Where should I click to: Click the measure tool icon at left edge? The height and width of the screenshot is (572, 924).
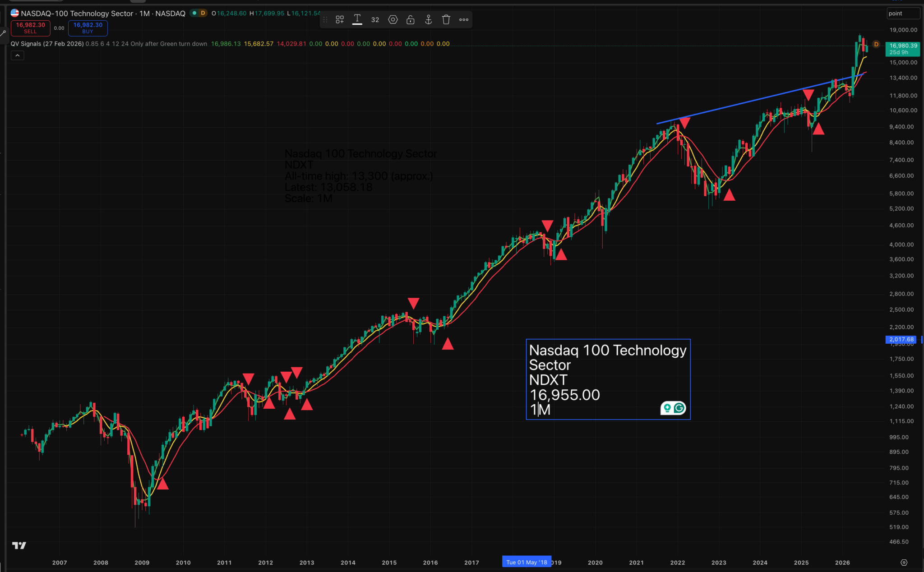pos(3,33)
